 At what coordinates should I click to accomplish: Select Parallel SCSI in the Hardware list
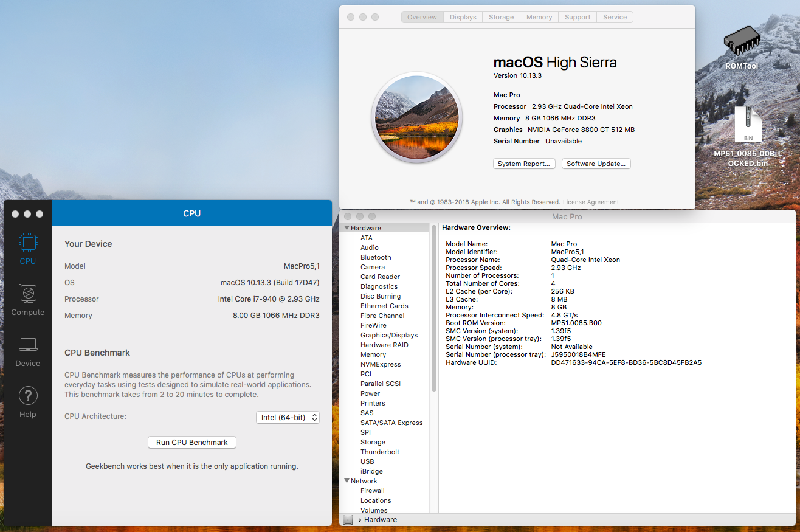381,384
